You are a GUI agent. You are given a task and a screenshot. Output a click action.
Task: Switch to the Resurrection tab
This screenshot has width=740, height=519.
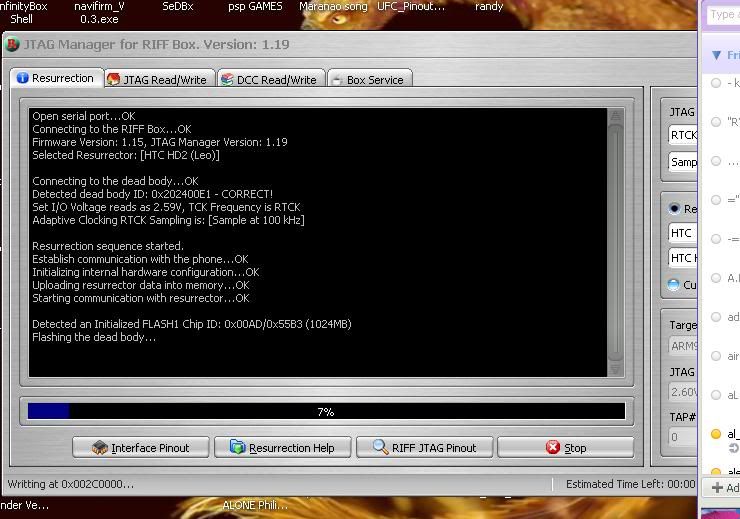pos(56,78)
